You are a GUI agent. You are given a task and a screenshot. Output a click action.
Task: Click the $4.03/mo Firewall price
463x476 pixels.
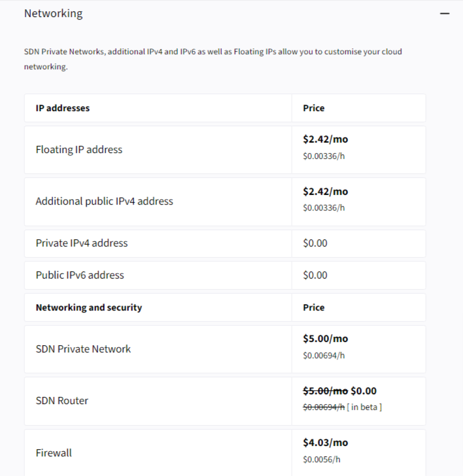326,443
